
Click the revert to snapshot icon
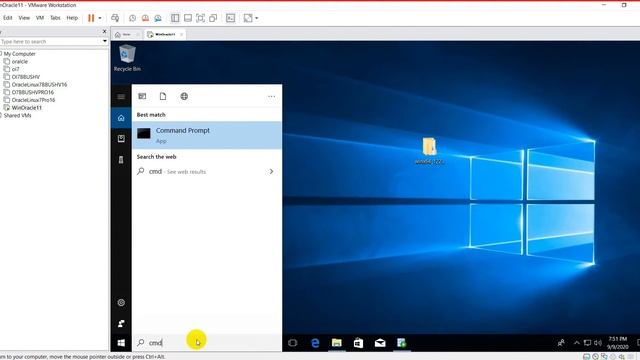[145, 18]
